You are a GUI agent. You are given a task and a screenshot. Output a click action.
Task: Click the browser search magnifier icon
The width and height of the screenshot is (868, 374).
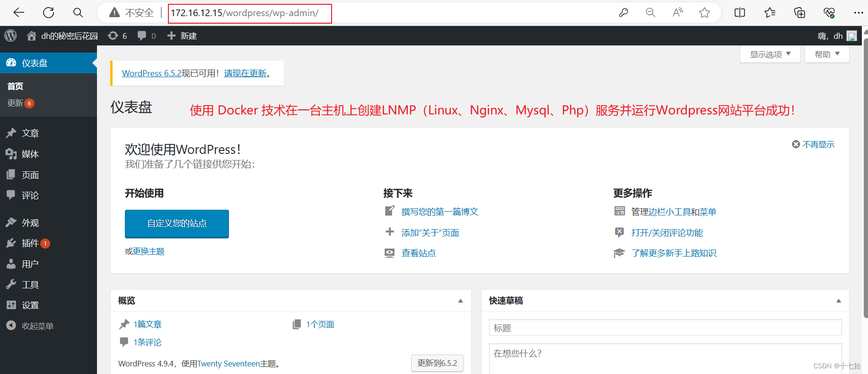coord(78,13)
